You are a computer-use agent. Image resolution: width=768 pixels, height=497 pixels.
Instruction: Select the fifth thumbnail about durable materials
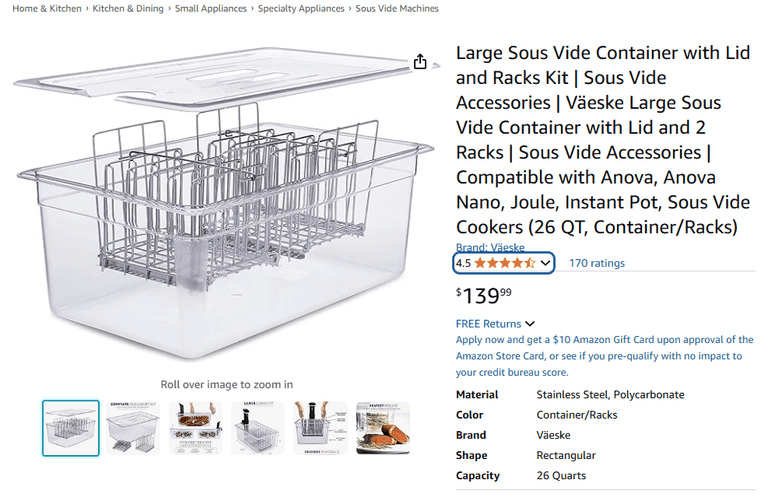tap(319, 428)
